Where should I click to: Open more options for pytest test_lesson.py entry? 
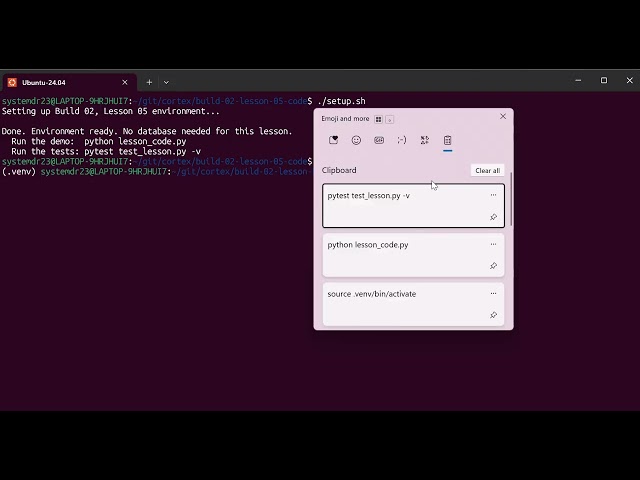click(x=493, y=195)
